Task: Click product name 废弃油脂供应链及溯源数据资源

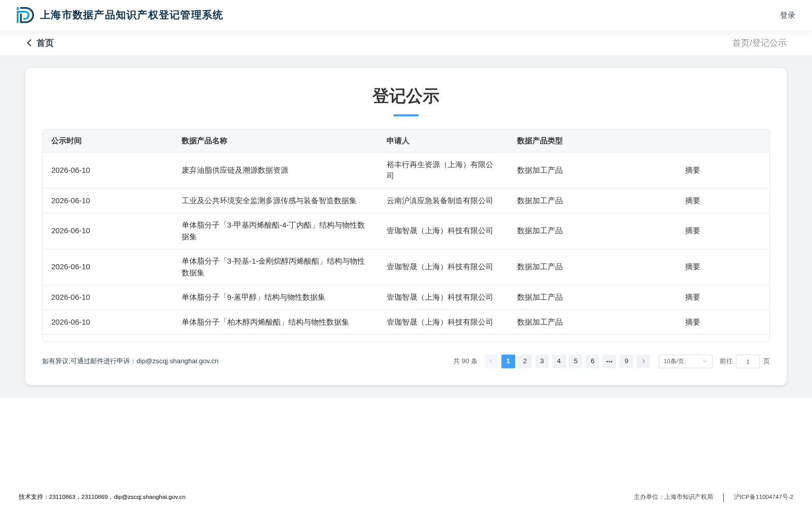Action: (x=235, y=170)
